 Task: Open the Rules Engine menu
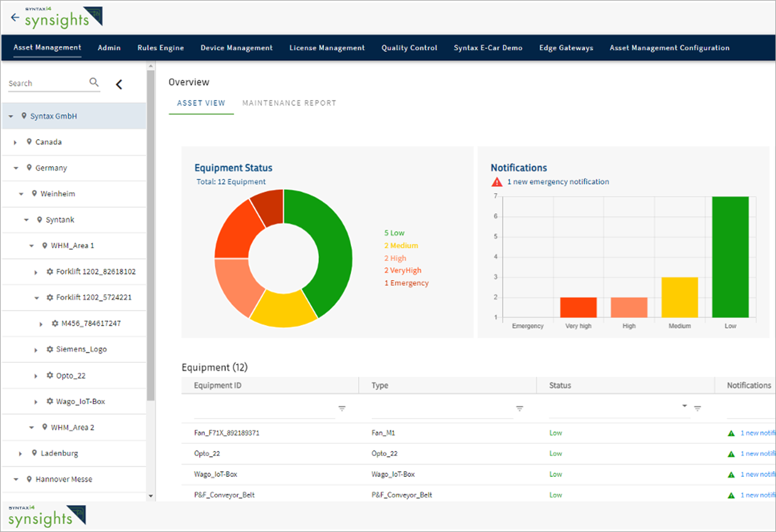pos(160,48)
